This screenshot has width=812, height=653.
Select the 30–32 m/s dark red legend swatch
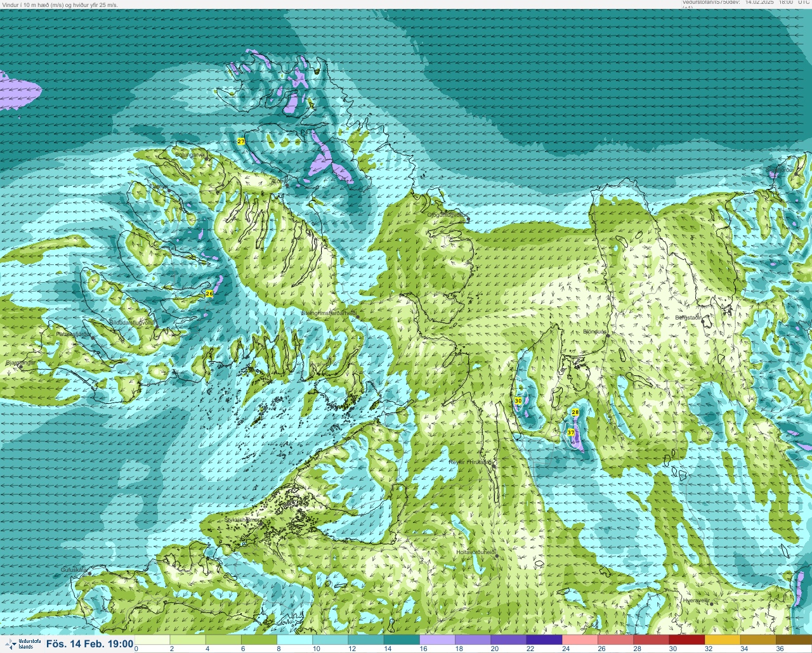point(688,639)
